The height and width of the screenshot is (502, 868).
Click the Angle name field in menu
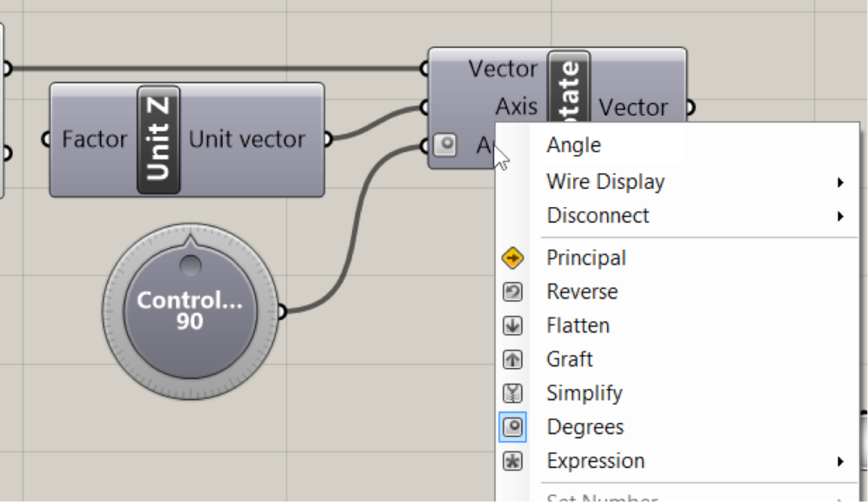[614, 145]
